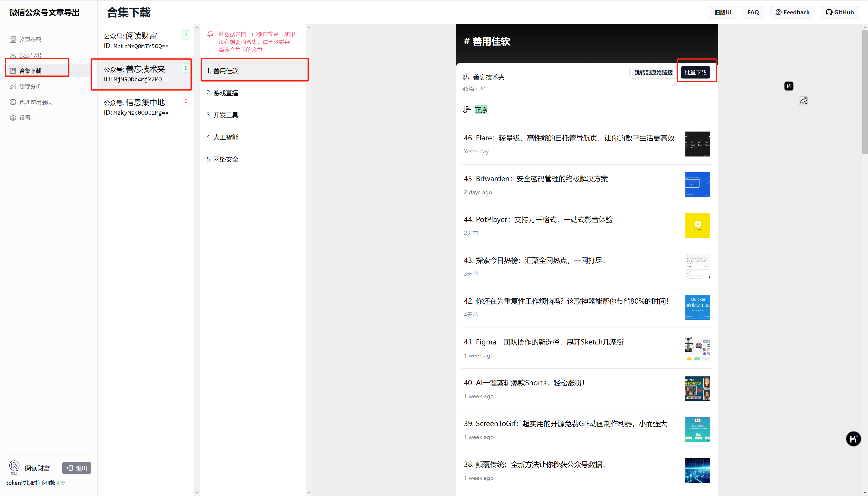The image size is (868, 496).
Task: Click the collection list scroll-down arrow
Action: tap(309, 493)
